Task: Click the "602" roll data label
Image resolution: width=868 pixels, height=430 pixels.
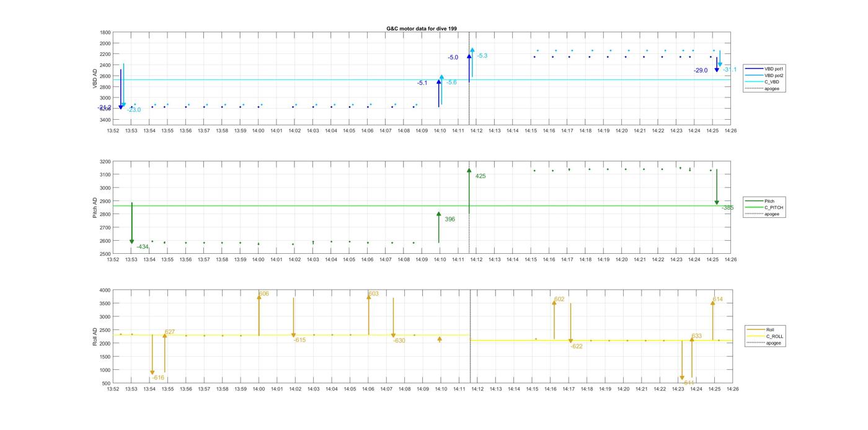Action: pyautogui.click(x=559, y=299)
